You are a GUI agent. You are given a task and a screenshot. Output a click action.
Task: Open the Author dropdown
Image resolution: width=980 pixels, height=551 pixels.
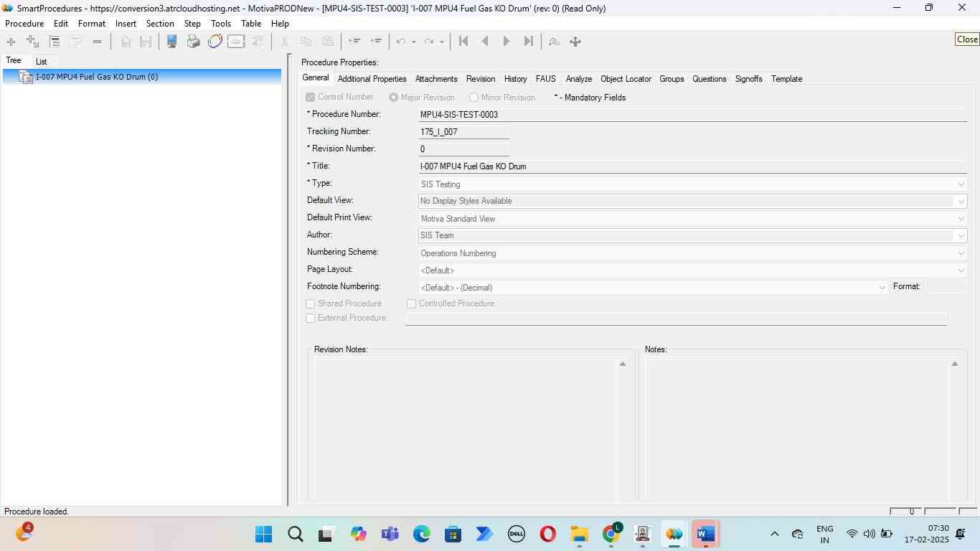point(693,236)
